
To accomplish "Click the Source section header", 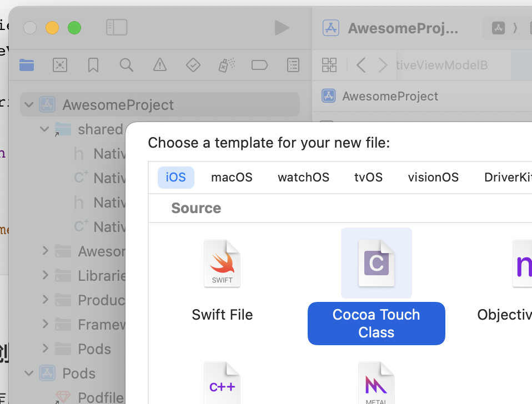I will [196, 208].
